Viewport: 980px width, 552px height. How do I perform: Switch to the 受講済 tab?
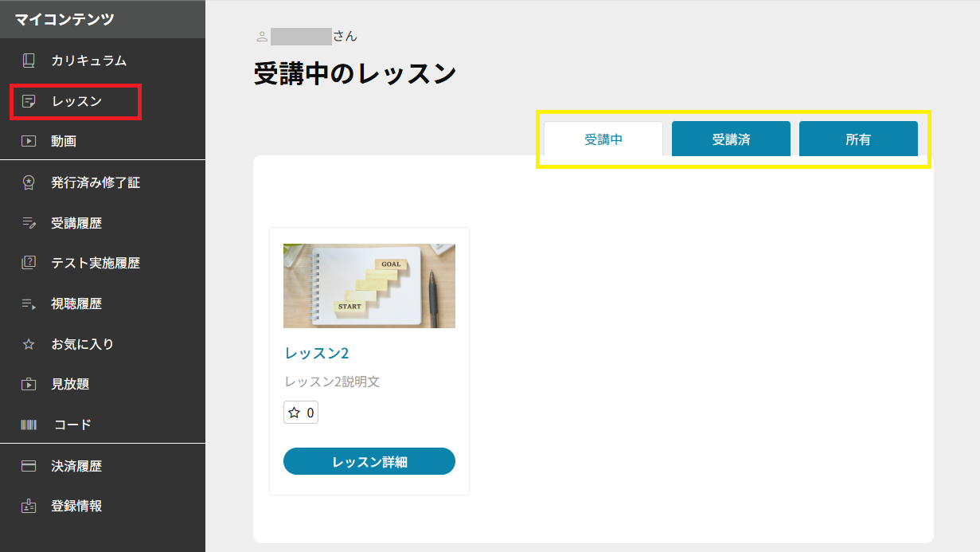[x=731, y=139]
